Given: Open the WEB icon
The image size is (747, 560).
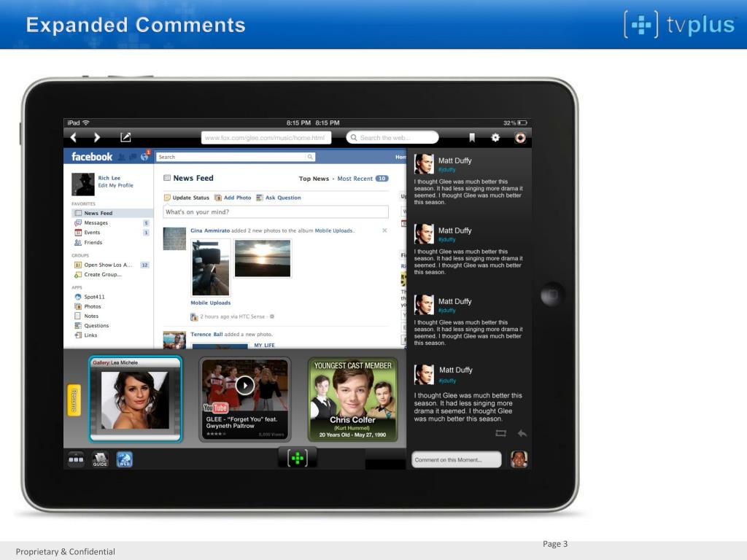Looking at the screenshot, I should tap(124, 459).
